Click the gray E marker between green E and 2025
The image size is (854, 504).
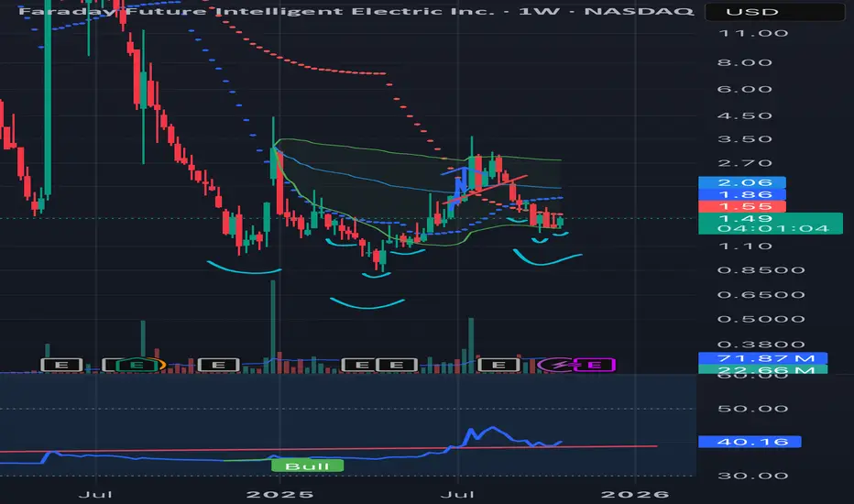point(218,365)
